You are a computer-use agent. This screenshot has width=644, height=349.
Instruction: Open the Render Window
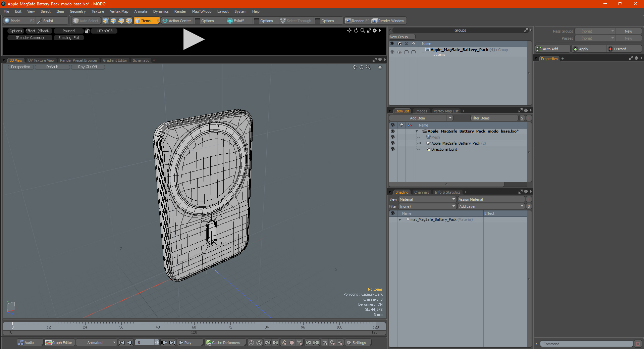388,21
